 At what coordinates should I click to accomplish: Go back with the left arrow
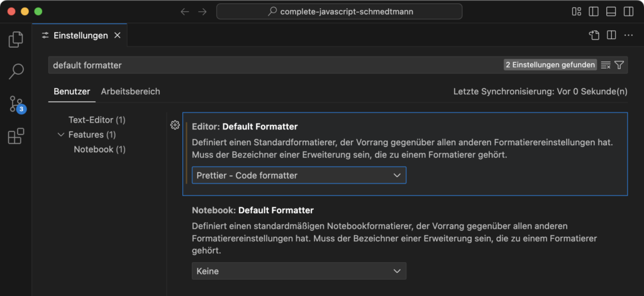pos(185,11)
